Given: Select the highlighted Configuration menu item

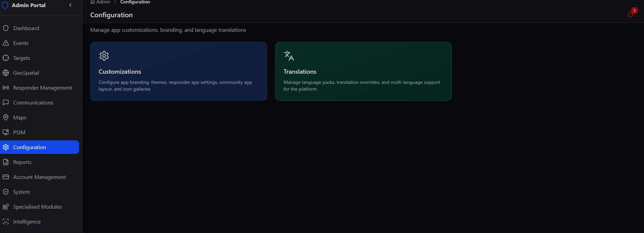Looking at the screenshot, I should (40, 147).
